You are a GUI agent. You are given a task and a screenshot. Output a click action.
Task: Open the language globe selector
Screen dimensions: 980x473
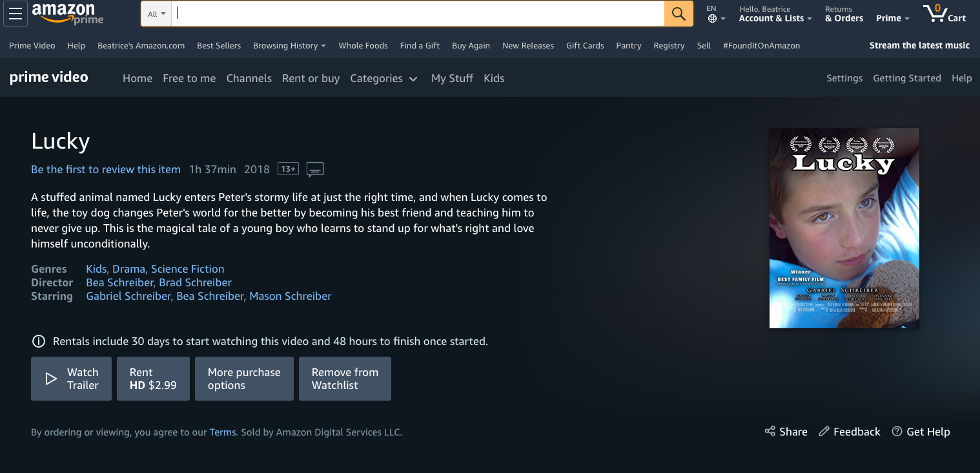click(716, 14)
